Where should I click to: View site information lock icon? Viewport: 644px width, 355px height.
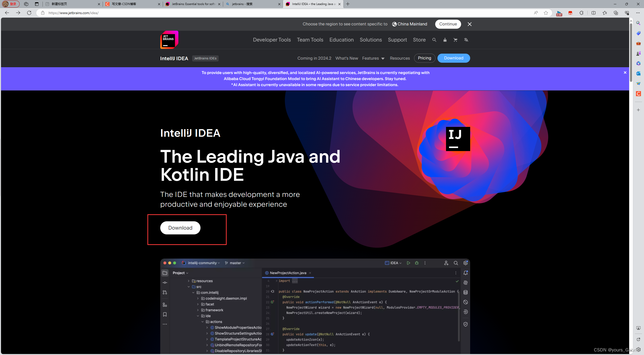pos(43,13)
